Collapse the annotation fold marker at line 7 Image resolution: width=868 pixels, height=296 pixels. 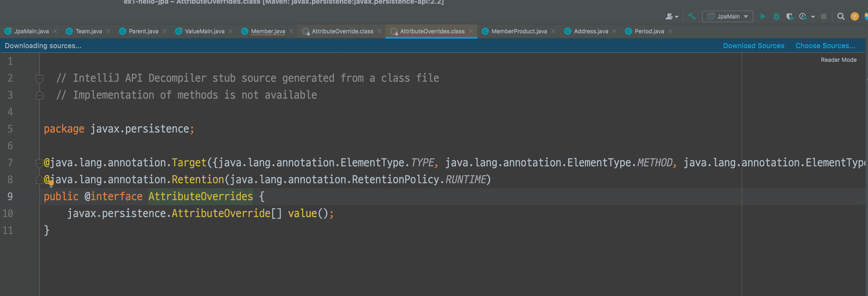click(x=39, y=163)
